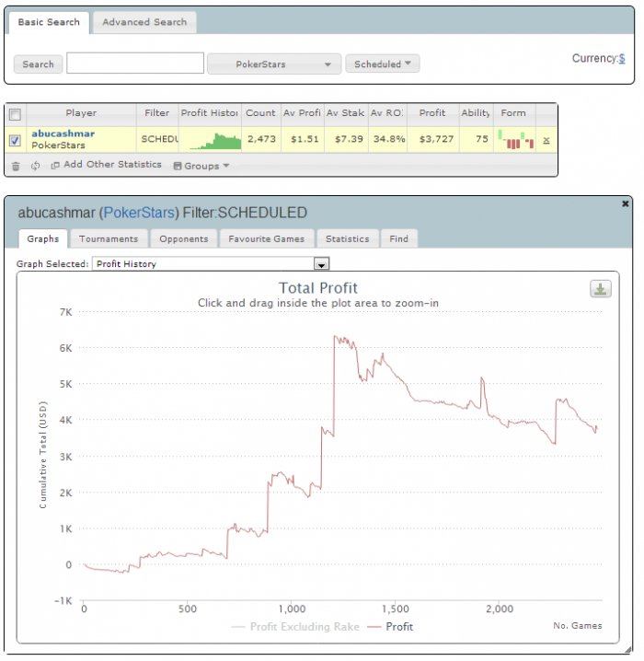Switch to the Basic Search tab

(49, 22)
